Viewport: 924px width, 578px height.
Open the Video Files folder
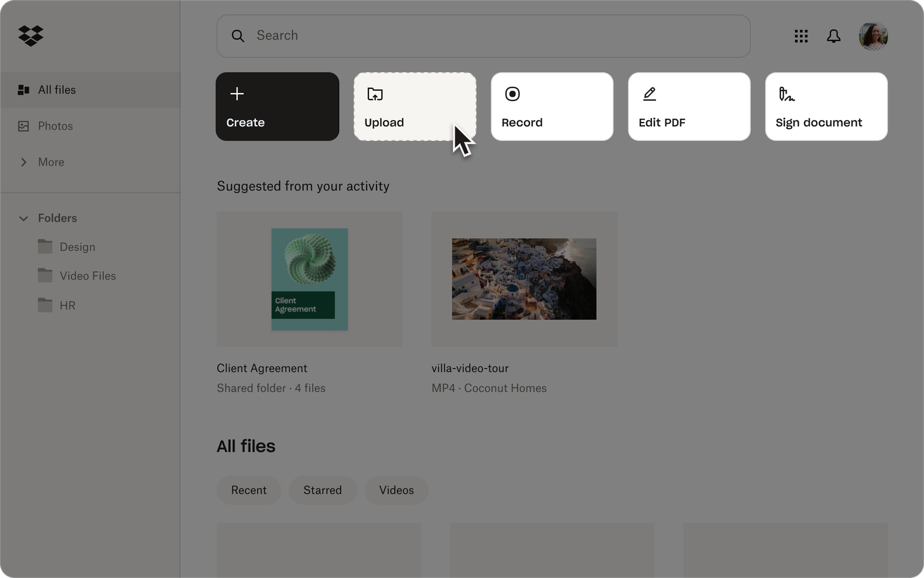88,276
